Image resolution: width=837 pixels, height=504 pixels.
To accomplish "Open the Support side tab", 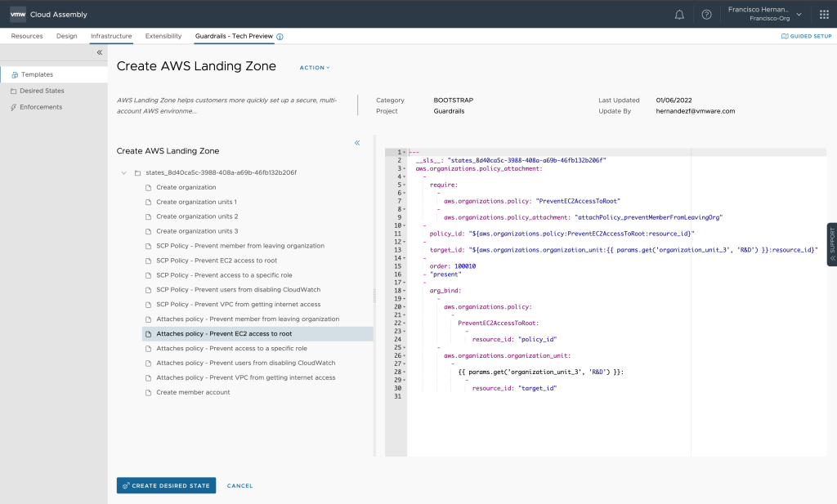I will pos(832,244).
